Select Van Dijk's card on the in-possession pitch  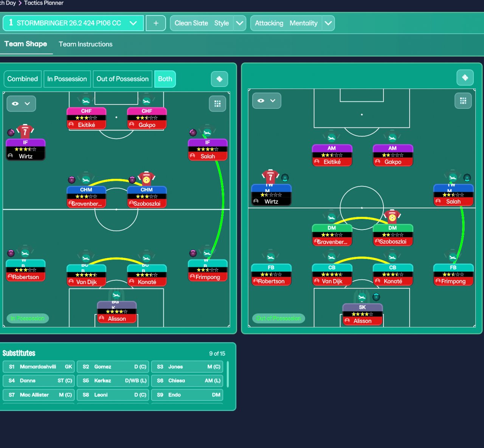point(86,275)
